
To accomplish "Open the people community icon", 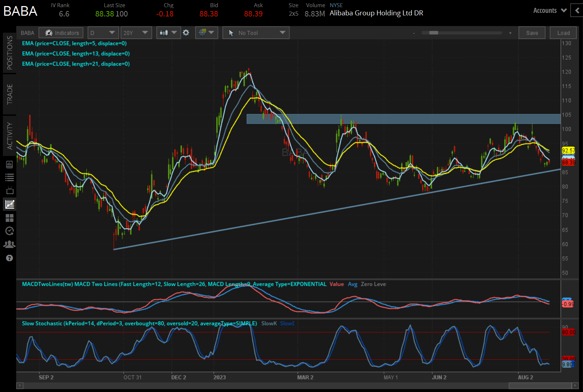I will click(9, 244).
